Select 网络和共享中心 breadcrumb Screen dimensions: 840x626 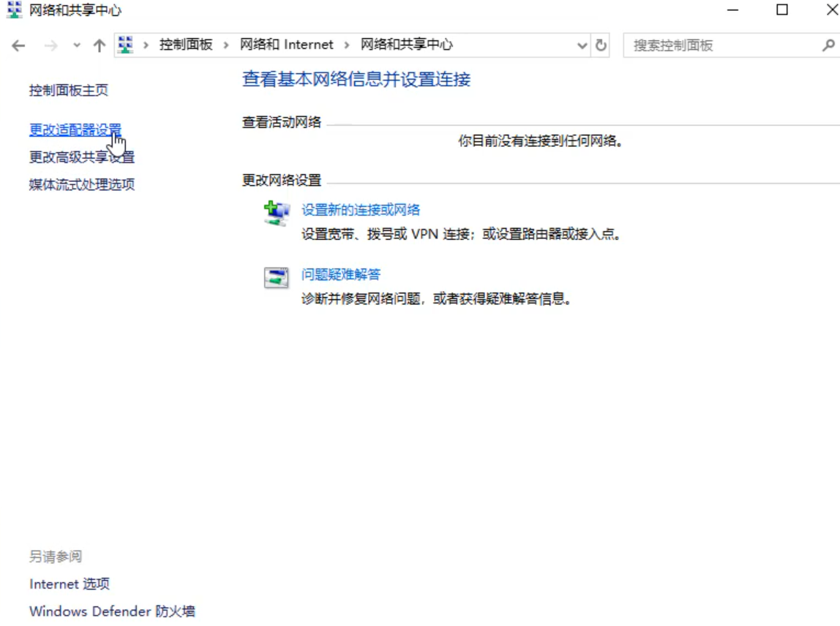[407, 45]
